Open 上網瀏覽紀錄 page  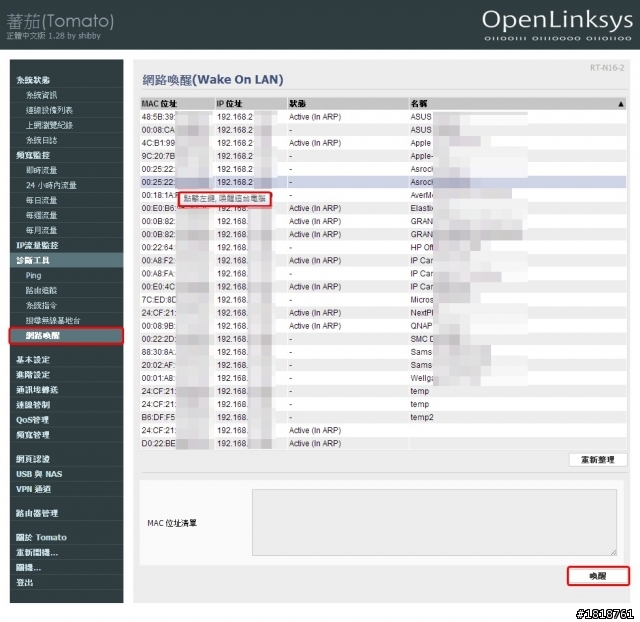coord(49,125)
